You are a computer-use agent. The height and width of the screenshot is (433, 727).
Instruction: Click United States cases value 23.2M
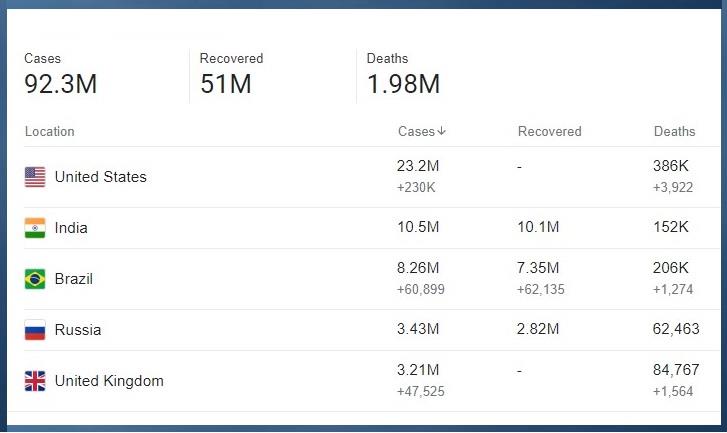click(x=418, y=166)
